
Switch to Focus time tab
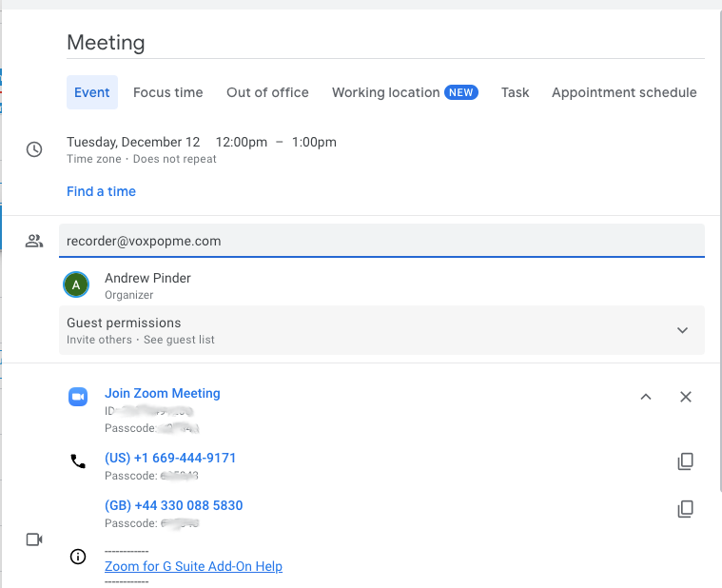click(x=168, y=92)
